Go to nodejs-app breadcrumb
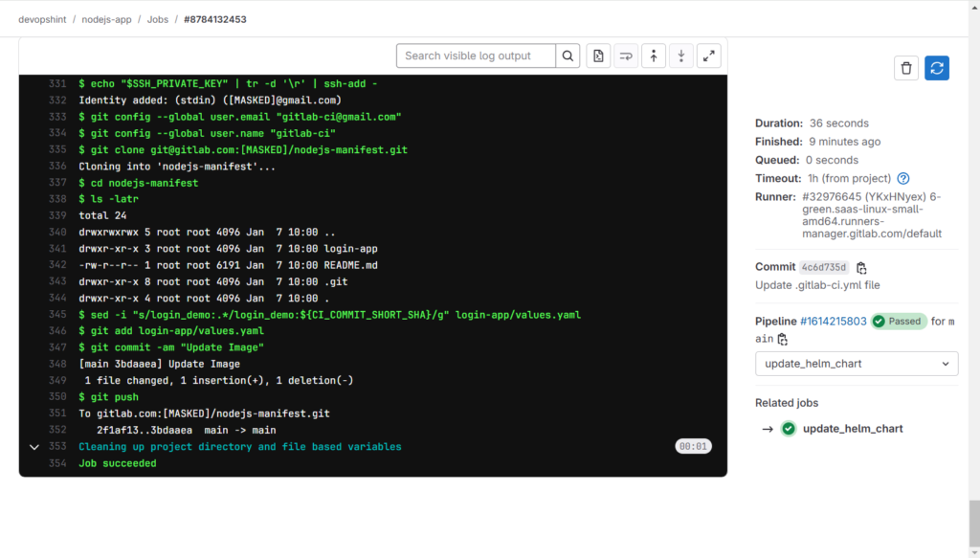 click(x=106, y=19)
